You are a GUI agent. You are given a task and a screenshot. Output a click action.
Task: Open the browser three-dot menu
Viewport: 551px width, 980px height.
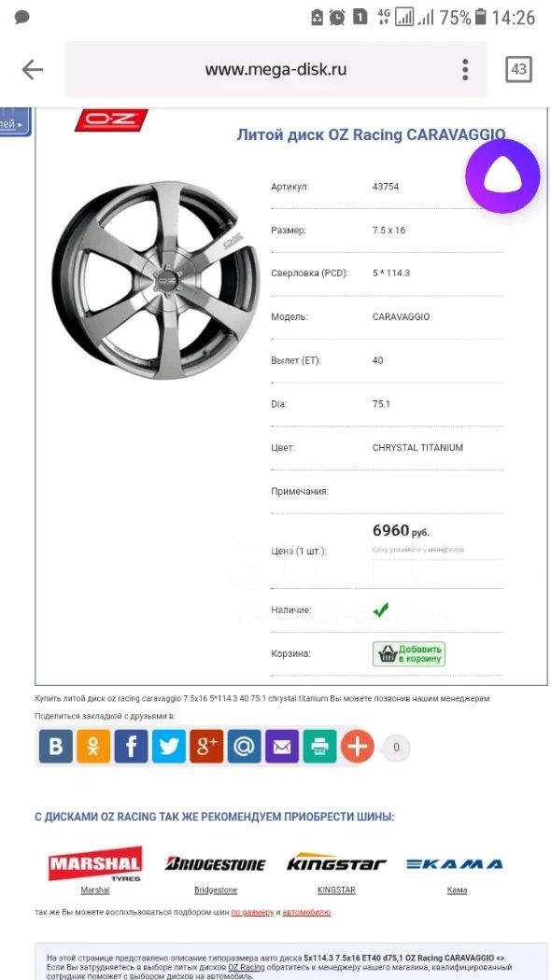coord(465,70)
